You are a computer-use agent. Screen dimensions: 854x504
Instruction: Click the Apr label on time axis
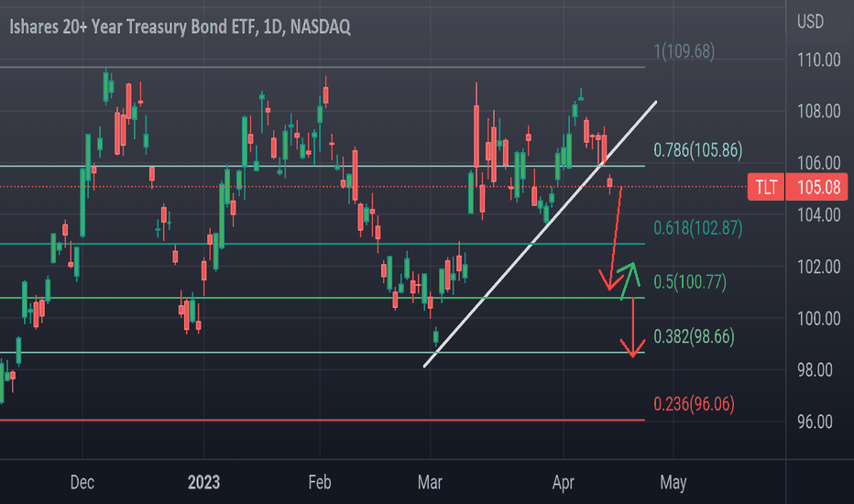pos(564,482)
